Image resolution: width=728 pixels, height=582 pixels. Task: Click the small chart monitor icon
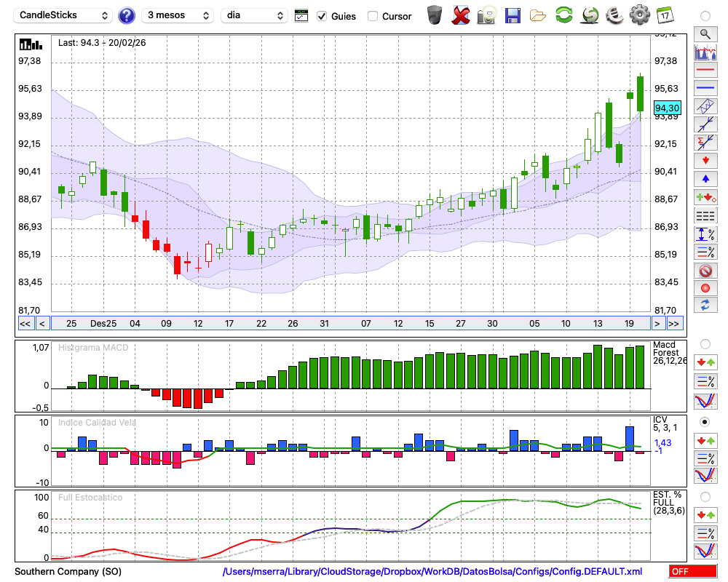[x=301, y=16]
